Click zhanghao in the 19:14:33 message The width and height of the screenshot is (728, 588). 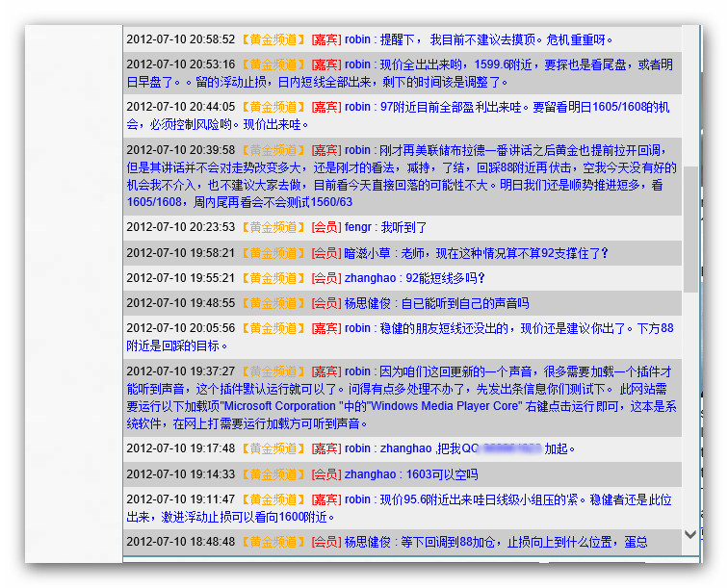tap(370, 474)
